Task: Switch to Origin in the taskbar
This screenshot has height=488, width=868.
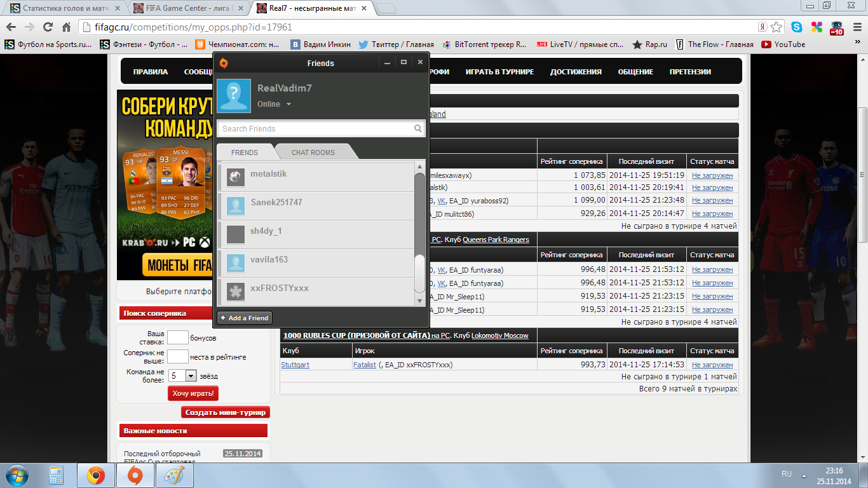Action: 135,476
